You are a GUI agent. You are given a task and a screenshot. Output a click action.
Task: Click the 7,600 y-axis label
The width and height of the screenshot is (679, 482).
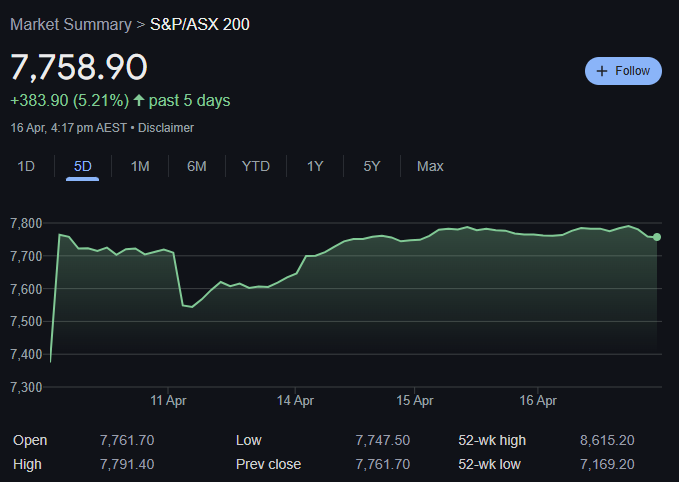pyautogui.click(x=26, y=289)
